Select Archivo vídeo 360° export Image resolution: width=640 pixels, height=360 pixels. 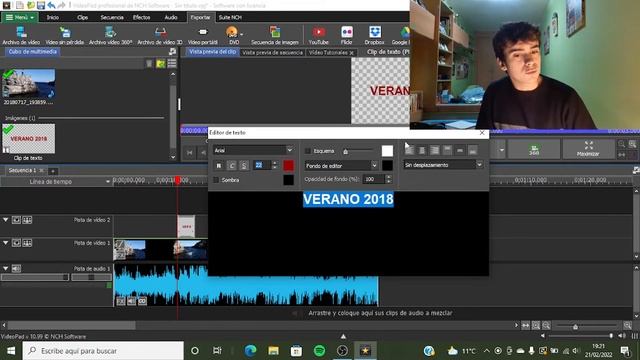(x=110, y=35)
